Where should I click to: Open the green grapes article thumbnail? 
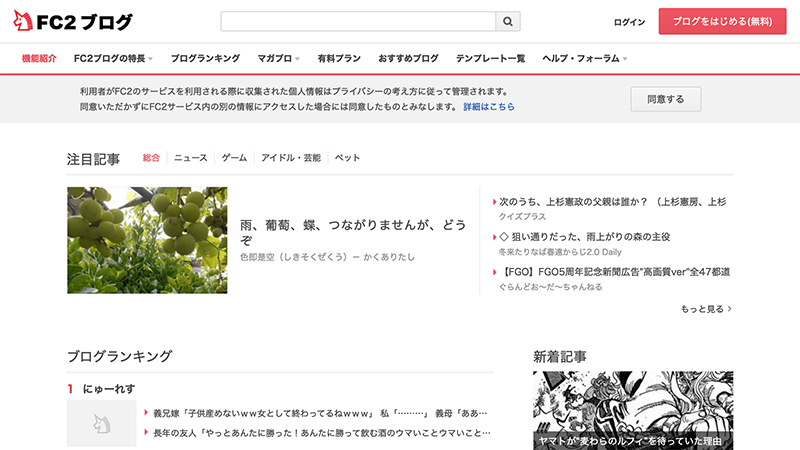tap(147, 240)
